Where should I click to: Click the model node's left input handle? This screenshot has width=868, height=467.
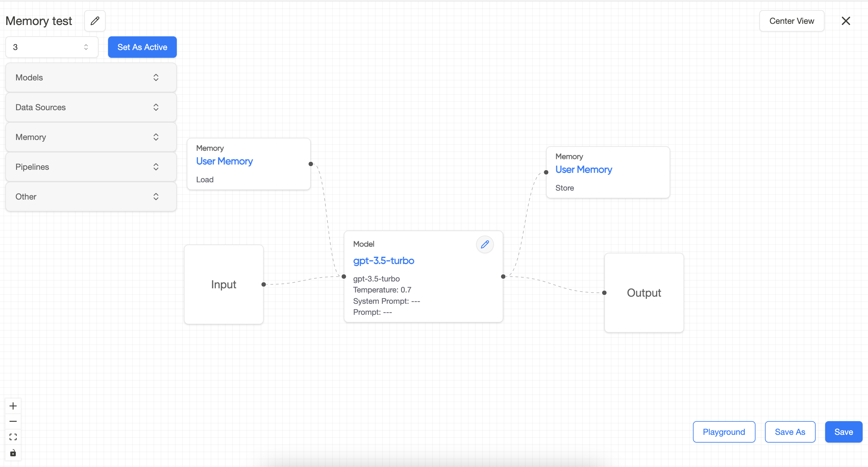pos(344,276)
